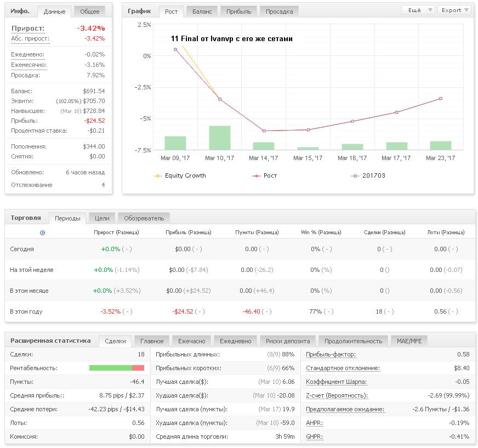Click the Прирост (Разница) column header
Viewport: 478px width, 448px height.
coord(116,232)
